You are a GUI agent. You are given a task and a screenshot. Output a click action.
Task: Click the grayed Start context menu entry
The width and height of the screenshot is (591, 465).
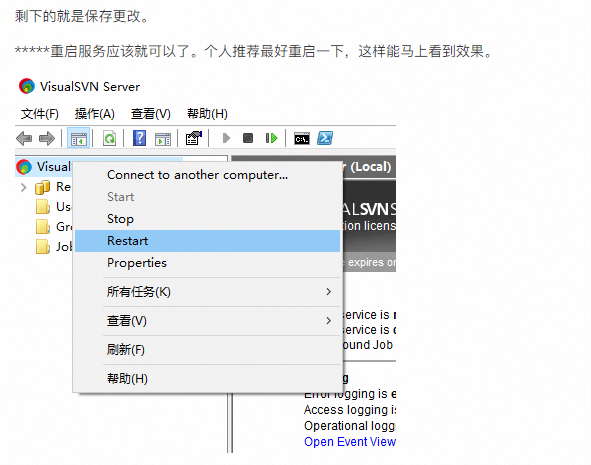coord(207,197)
